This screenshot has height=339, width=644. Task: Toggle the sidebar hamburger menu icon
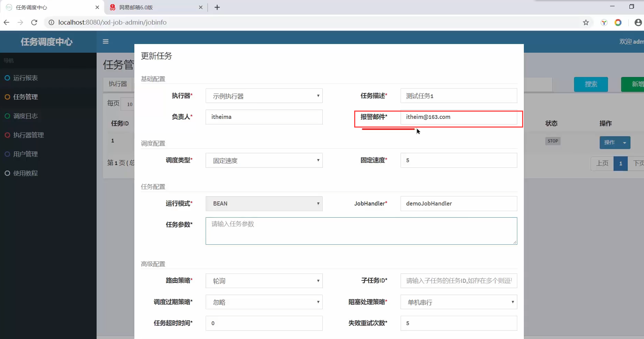pyautogui.click(x=106, y=42)
